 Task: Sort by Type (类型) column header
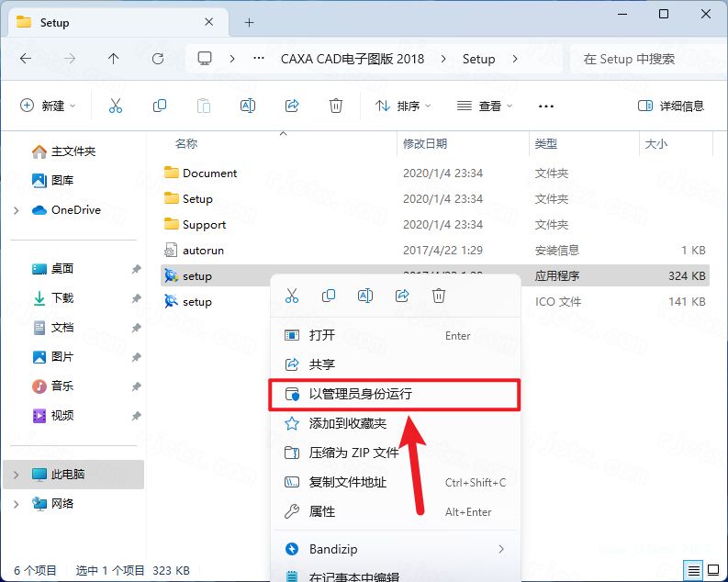pyautogui.click(x=545, y=144)
